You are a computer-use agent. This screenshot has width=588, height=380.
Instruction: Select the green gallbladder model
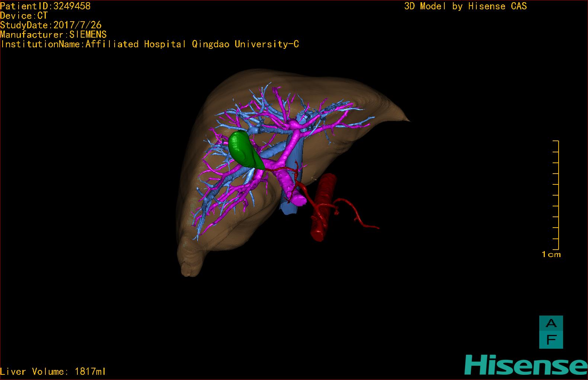point(244,149)
